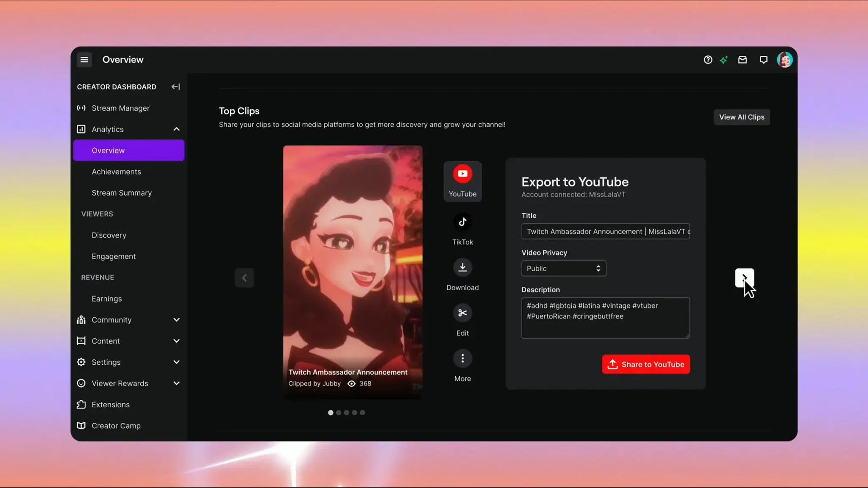
Task: Open the help question mark icon
Action: (708, 60)
